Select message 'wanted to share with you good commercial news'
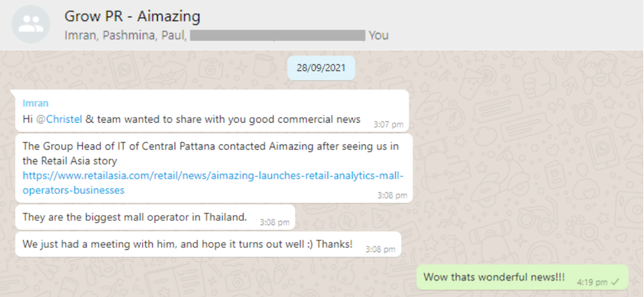The image size is (644, 297). pos(212,111)
